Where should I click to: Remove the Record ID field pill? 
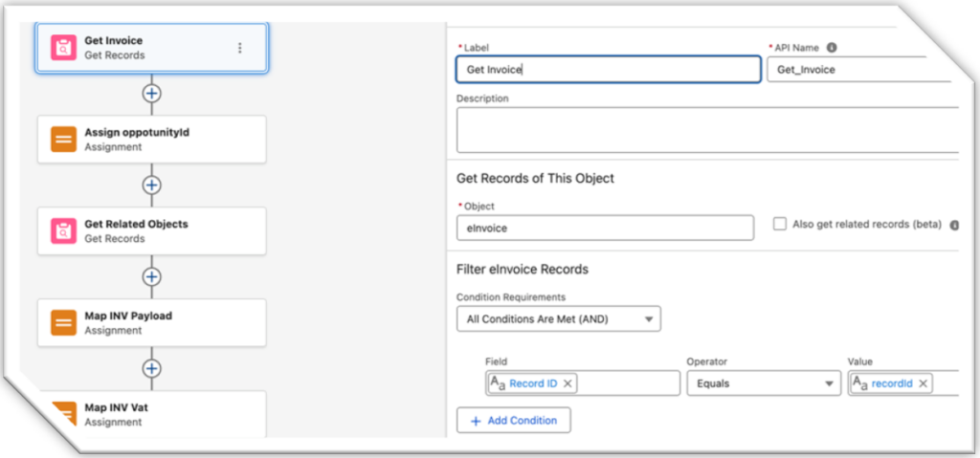[x=568, y=383]
